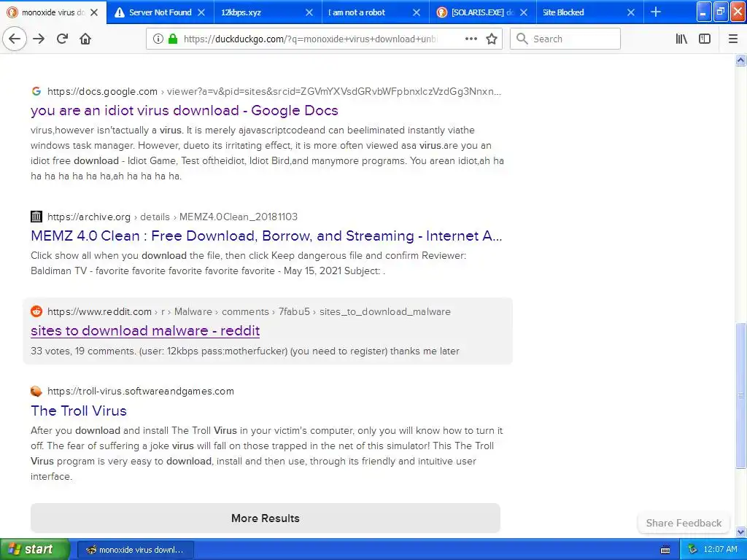
Task: Click the keyboard icon in taskbar
Action: tap(665, 550)
